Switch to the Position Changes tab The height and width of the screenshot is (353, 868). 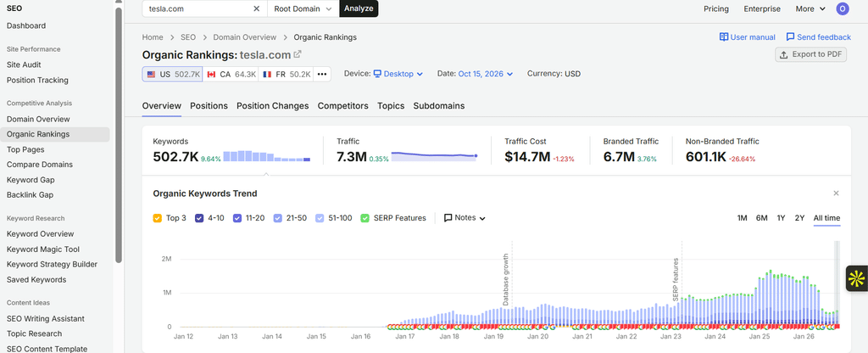pyautogui.click(x=272, y=106)
